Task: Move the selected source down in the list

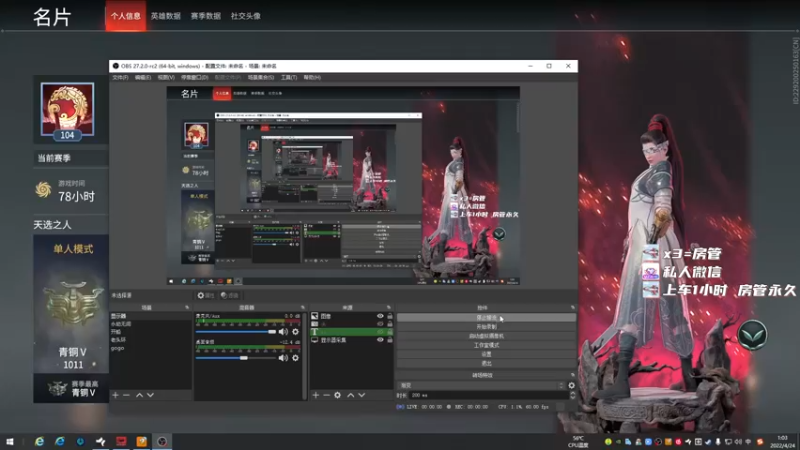Action: click(x=362, y=395)
